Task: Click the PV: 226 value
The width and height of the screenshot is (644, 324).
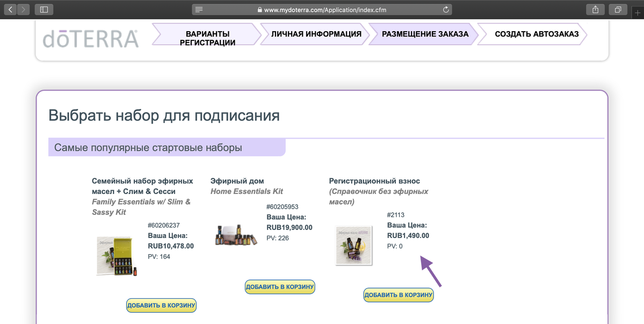Action: (278, 238)
